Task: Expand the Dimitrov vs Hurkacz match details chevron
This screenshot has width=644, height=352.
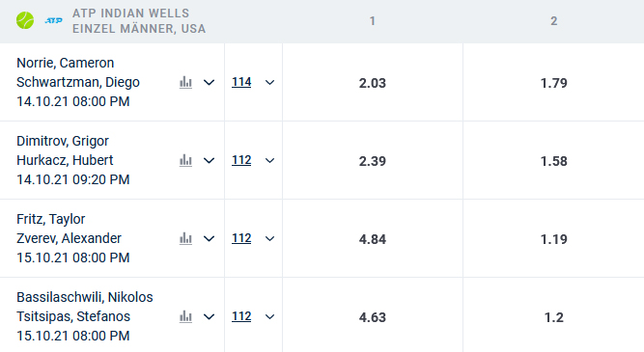Action: [210, 160]
